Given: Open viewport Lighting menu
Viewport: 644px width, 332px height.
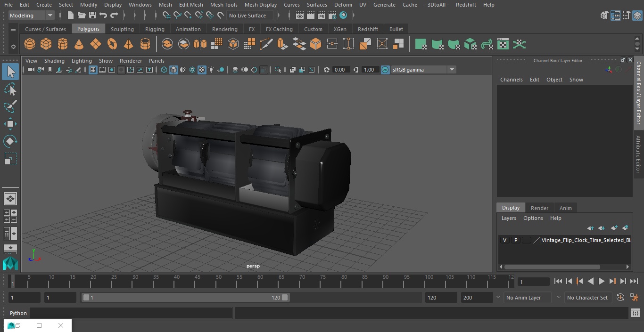Looking at the screenshot, I should click(82, 61).
